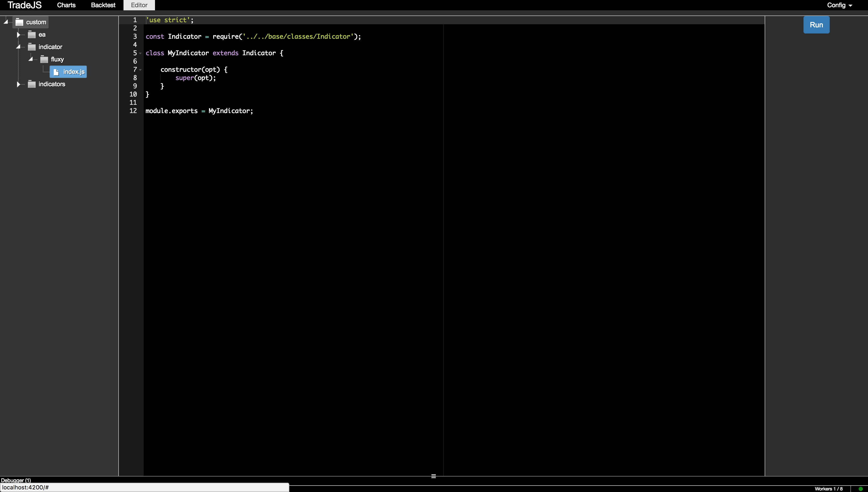Screen dimensions: 868x492
Task: Open the Config dropdown menu
Action: (x=840, y=5)
